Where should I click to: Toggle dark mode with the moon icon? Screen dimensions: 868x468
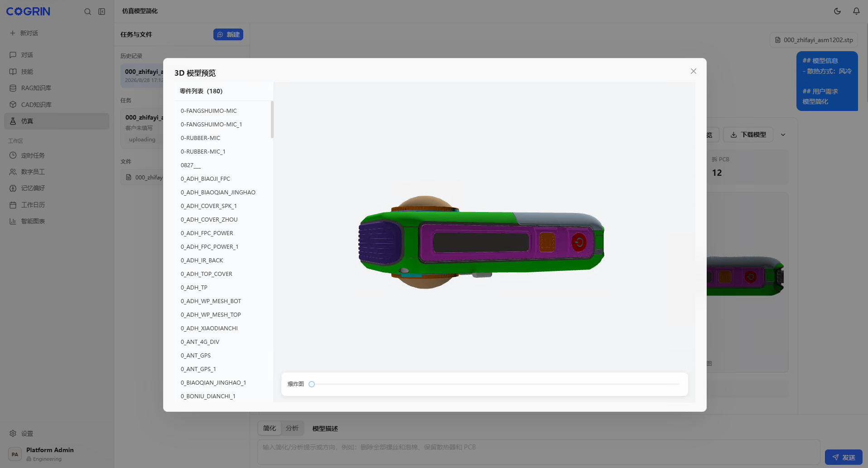pos(837,11)
